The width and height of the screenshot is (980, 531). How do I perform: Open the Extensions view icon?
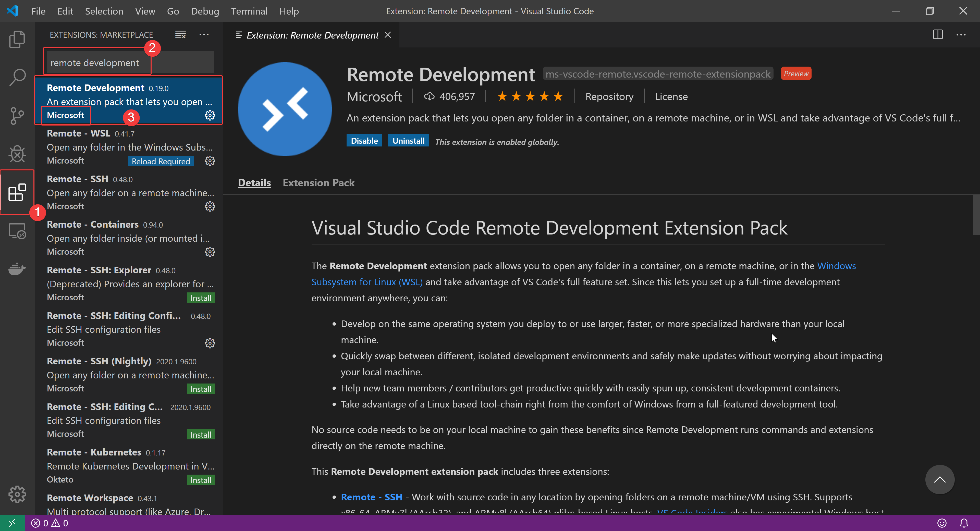pos(17,192)
